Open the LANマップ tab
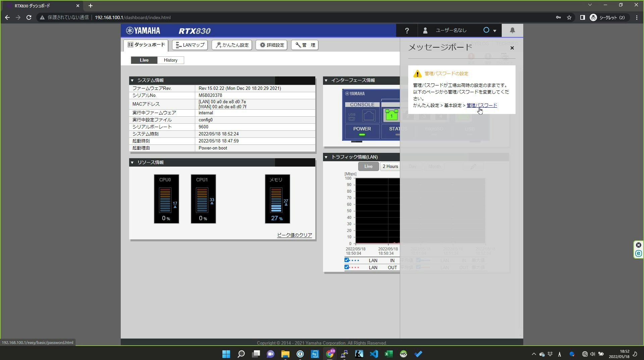Viewport: 644px width, 360px height. [x=190, y=45]
